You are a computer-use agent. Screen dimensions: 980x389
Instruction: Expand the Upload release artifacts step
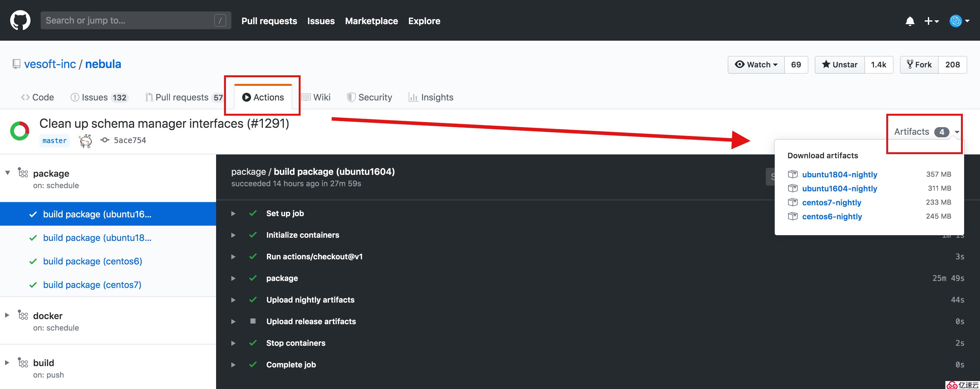(x=233, y=322)
